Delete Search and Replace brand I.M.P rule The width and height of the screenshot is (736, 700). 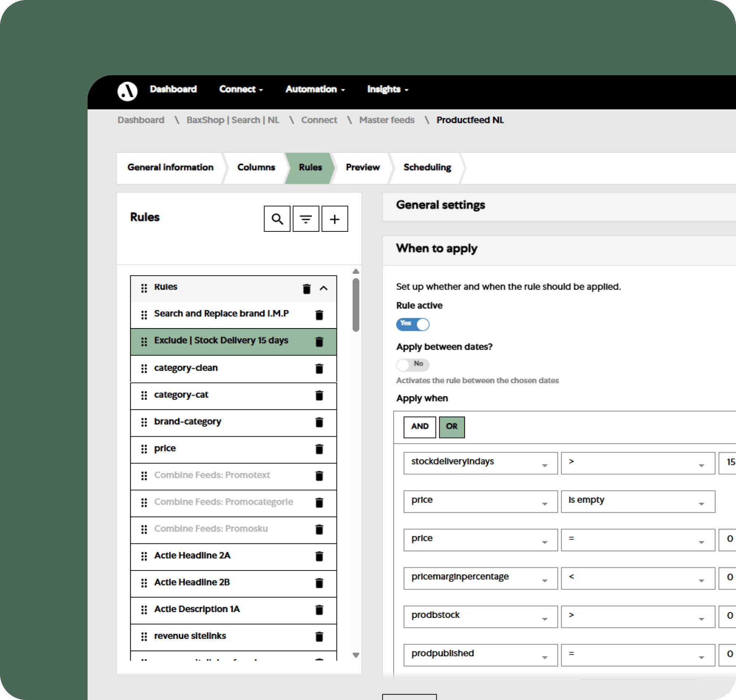[319, 315]
